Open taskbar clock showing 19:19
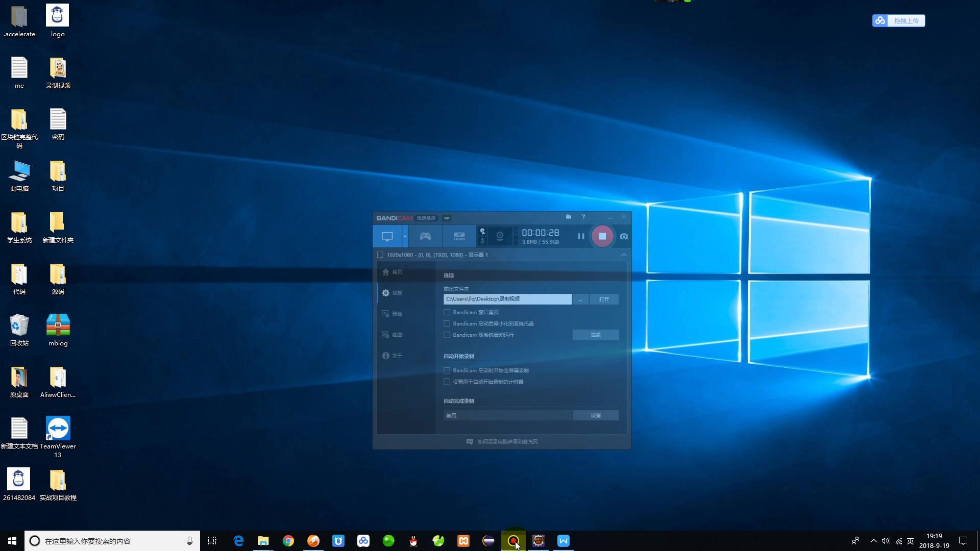This screenshot has width=980, height=551. [x=934, y=541]
